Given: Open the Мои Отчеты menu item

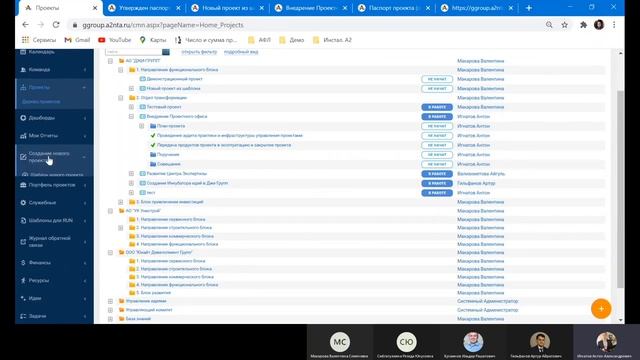Looking at the screenshot, I should [43, 136].
